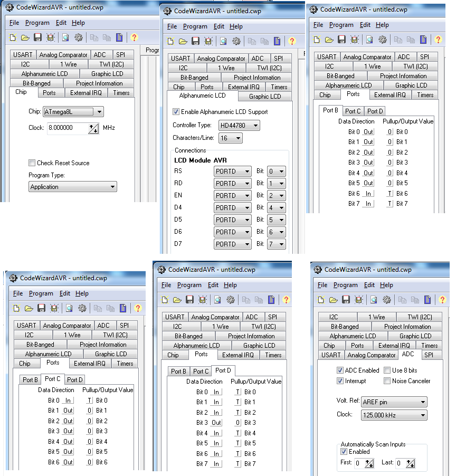This screenshot has width=456, height=476.
Task: Click blue document icon in Port C window
Action: [x=123, y=308]
